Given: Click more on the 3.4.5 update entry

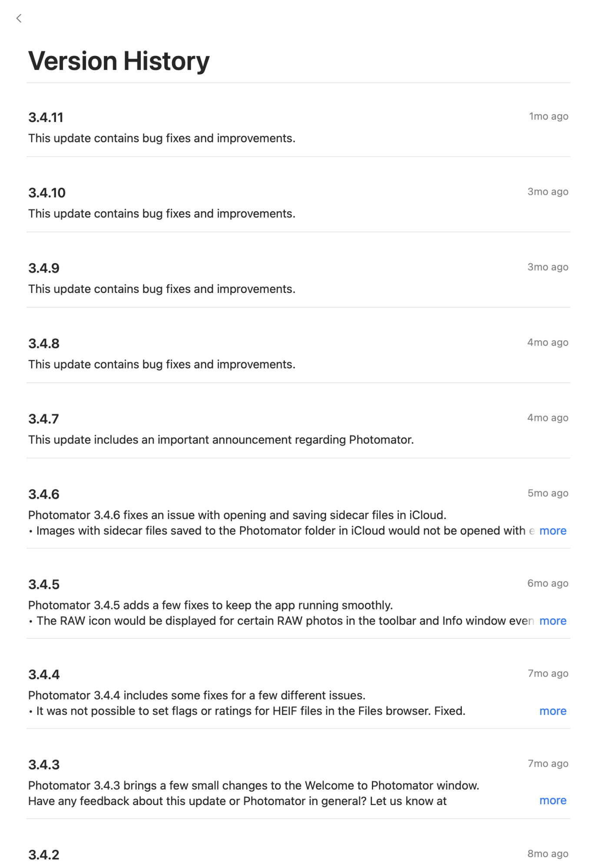Looking at the screenshot, I should pos(553,621).
